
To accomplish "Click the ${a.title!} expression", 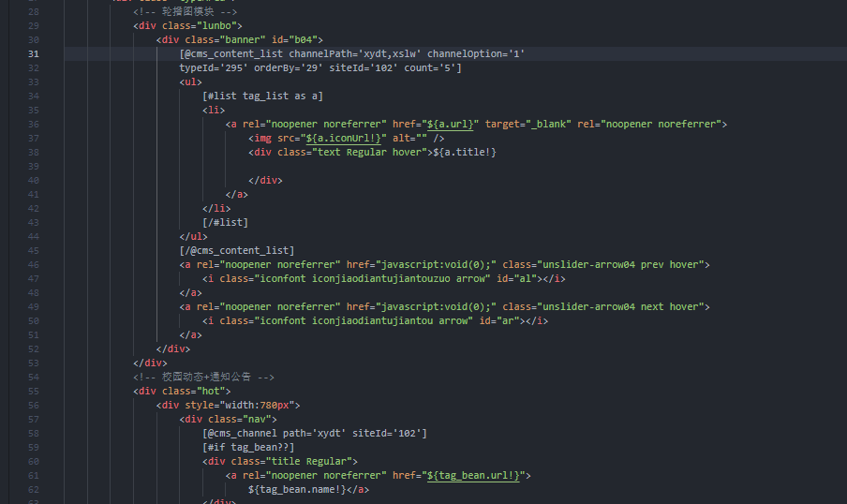I will [465, 153].
